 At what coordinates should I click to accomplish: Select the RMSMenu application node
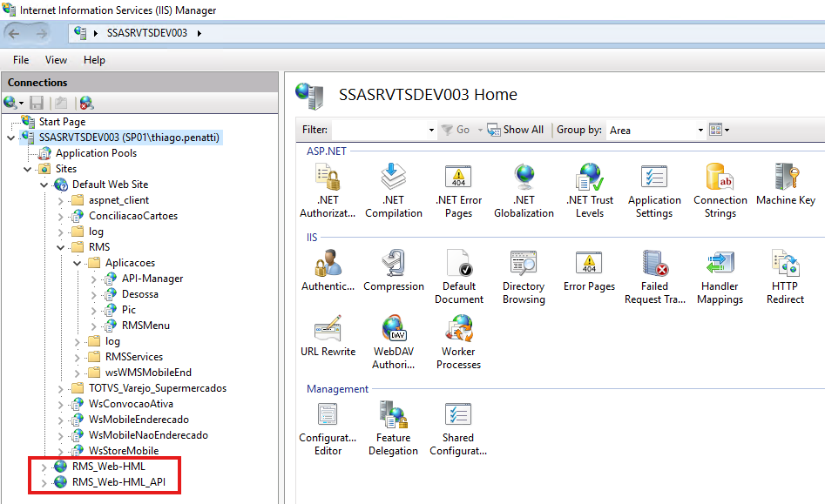[x=145, y=326]
